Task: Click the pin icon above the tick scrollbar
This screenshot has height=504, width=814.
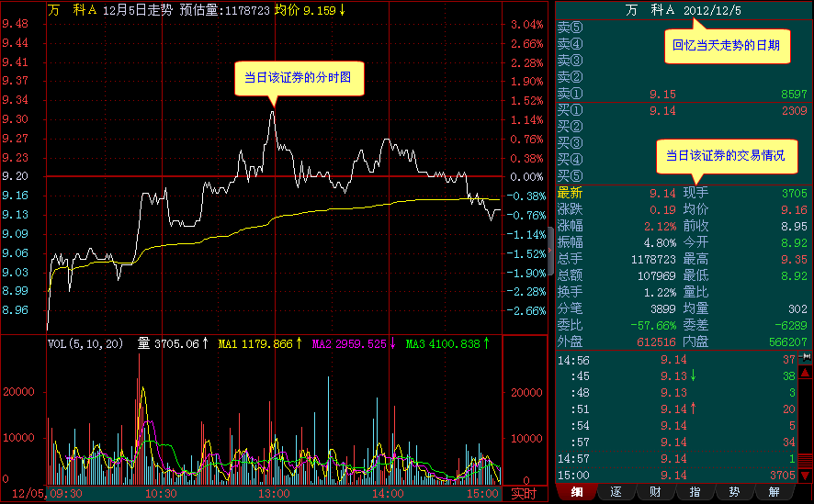Action: click(x=806, y=357)
